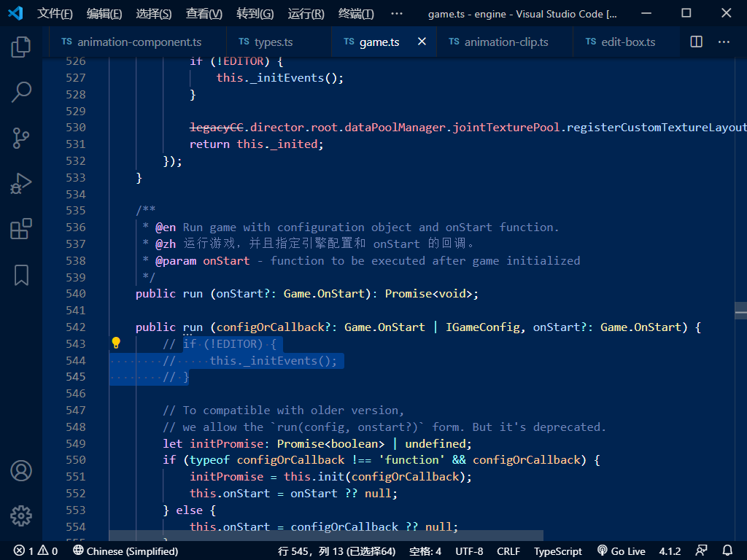
Task: Click the feedback icon in status bar
Action: [701, 551]
